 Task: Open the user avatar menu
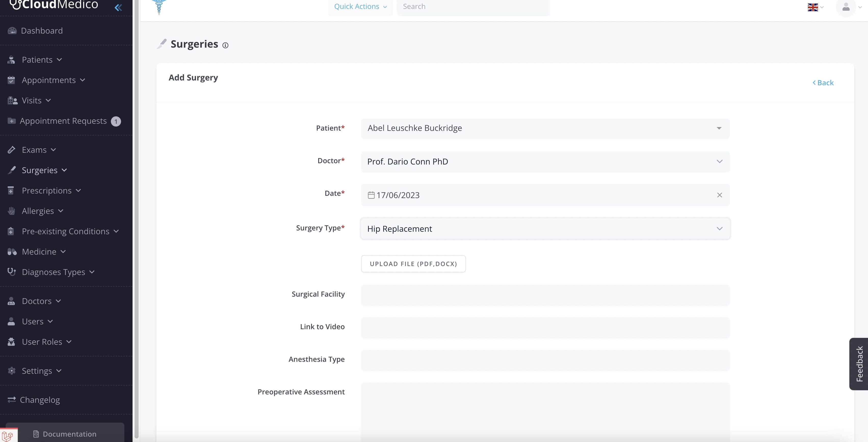tap(846, 7)
